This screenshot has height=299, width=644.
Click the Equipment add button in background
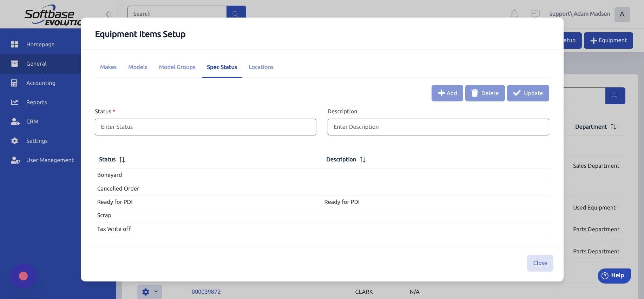(x=608, y=40)
